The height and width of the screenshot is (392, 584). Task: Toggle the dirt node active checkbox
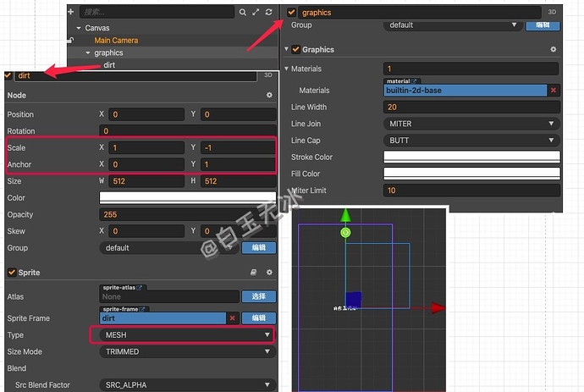coord(8,75)
